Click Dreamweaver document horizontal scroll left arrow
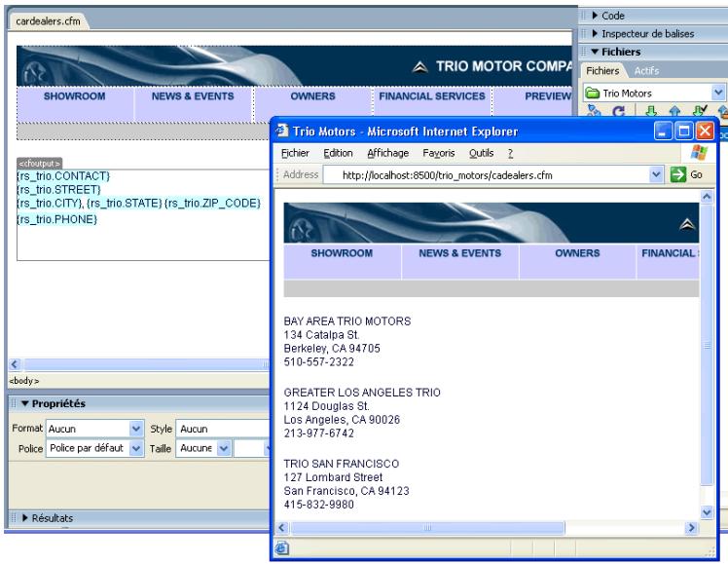 [15, 364]
